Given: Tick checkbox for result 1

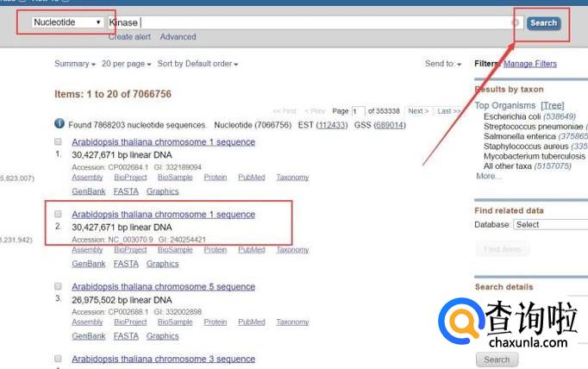Looking at the screenshot, I should point(58,141).
